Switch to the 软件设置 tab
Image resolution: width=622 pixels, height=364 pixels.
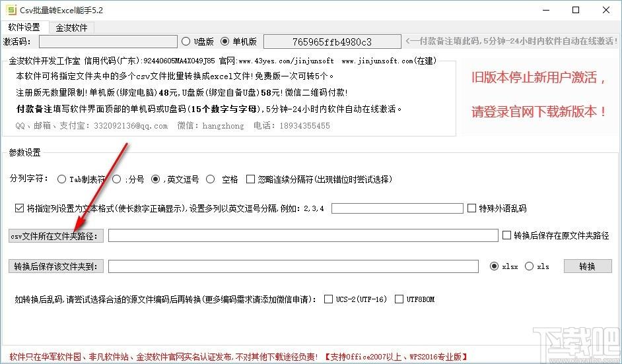(x=24, y=27)
